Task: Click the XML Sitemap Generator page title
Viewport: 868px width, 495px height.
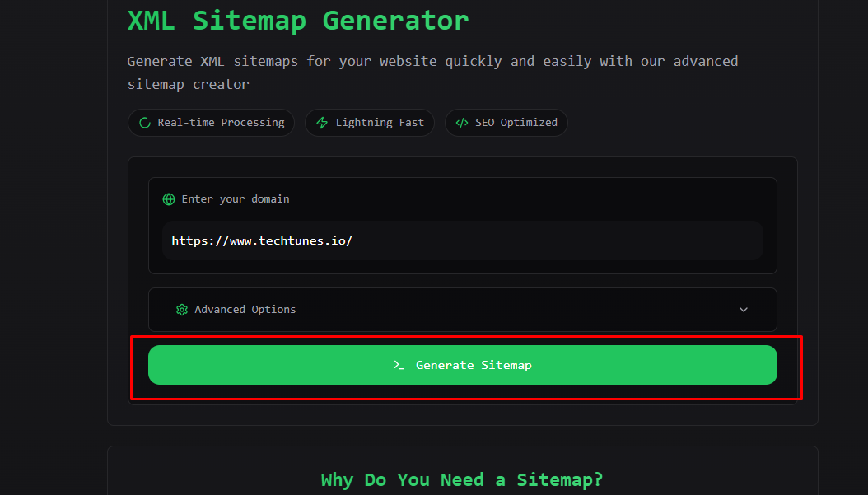Action: (297, 20)
